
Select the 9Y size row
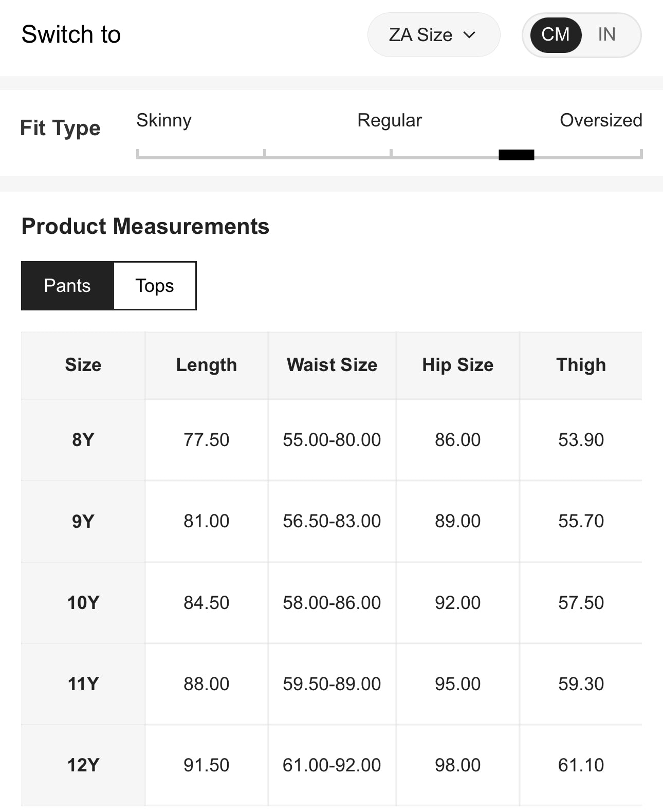(x=83, y=521)
